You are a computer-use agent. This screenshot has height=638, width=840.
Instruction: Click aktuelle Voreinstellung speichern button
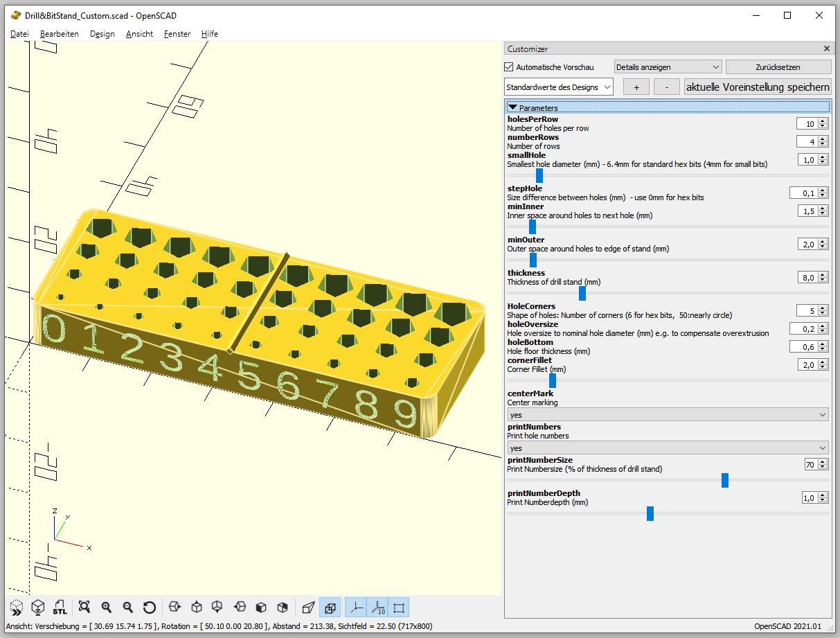pyautogui.click(x=758, y=87)
